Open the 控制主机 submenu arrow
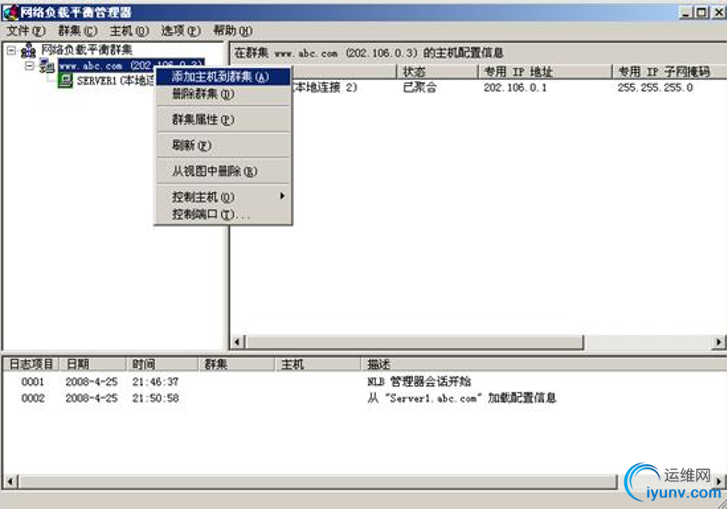The width and height of the screenshot is (727, 509). coord(282,196)
